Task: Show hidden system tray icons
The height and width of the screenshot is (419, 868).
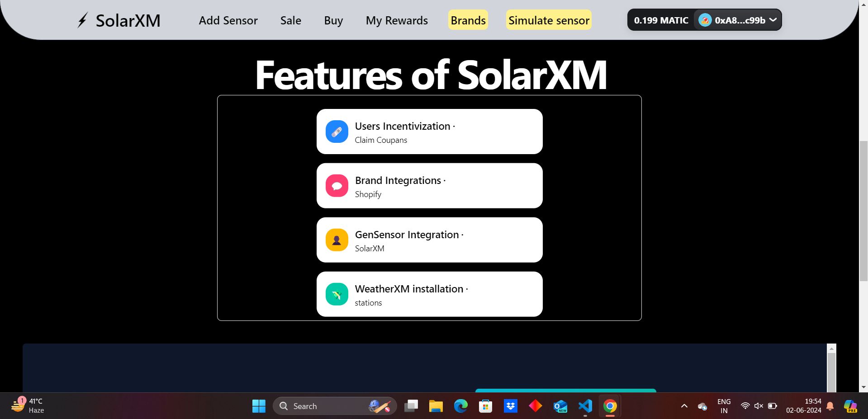Action: click(684, 406)
